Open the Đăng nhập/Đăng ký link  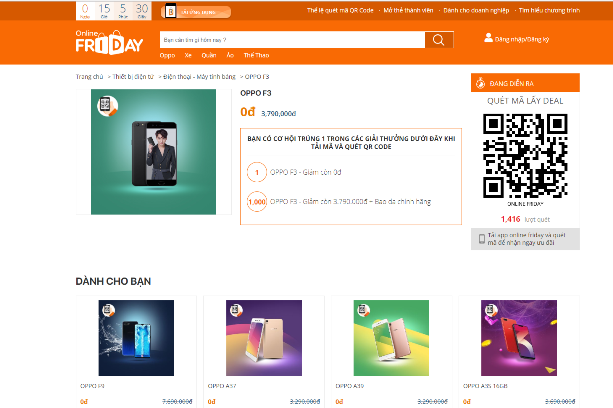522,39
